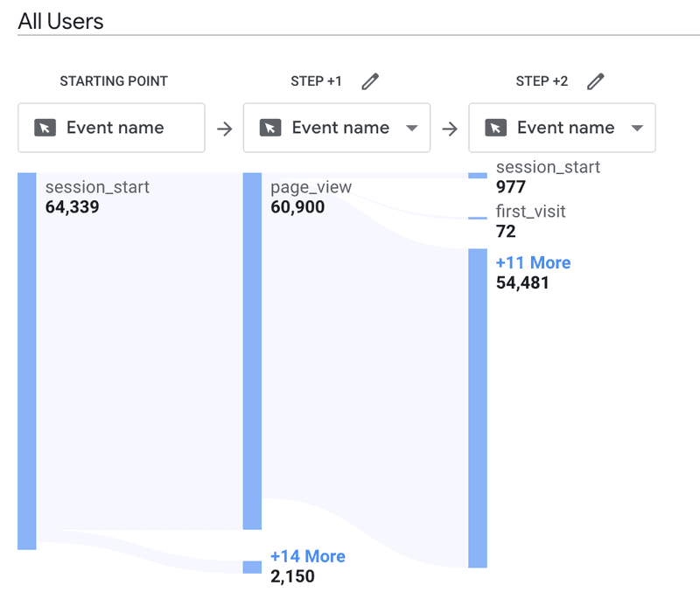Image resolution: width=700 pixels, height=606 pixels.
Task: Click the blue bar beside +11 More
Action: (x=478, y=407)
